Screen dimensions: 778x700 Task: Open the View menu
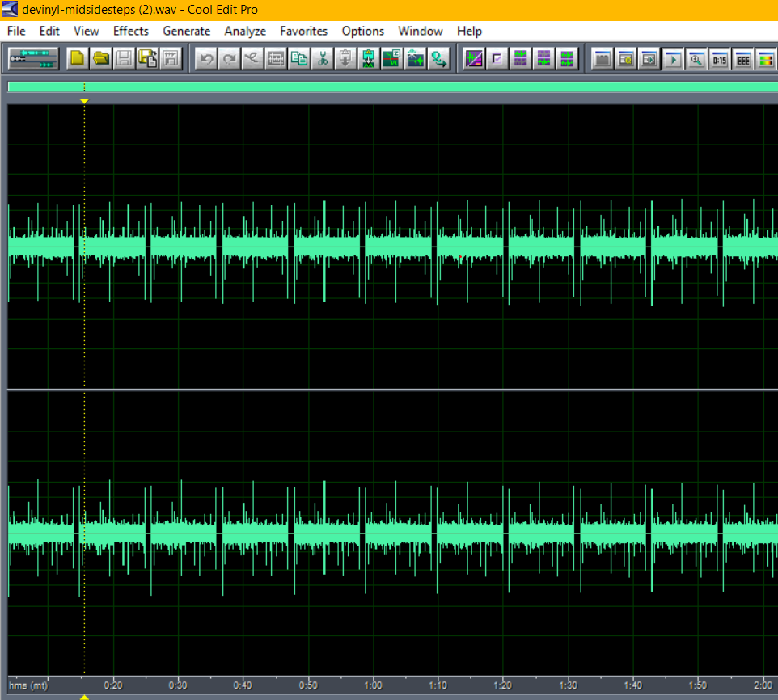click(x=87, y=32)
